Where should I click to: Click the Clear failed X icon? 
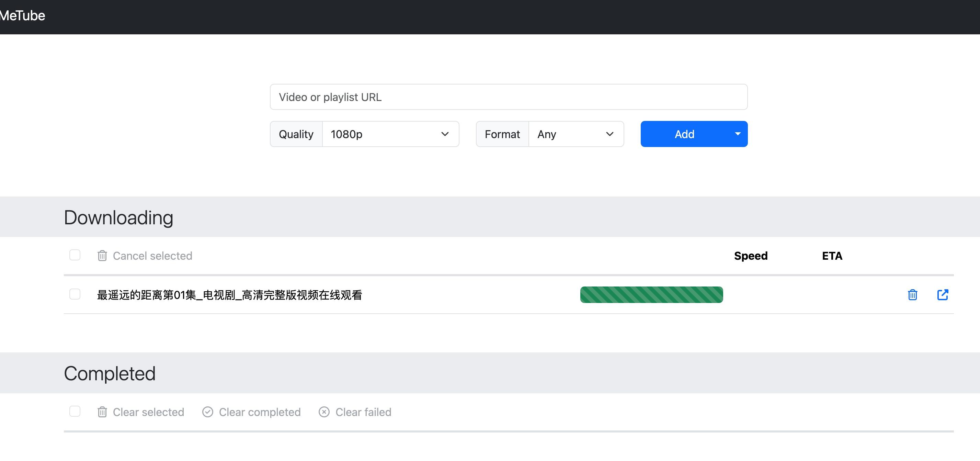coord(324,412)
